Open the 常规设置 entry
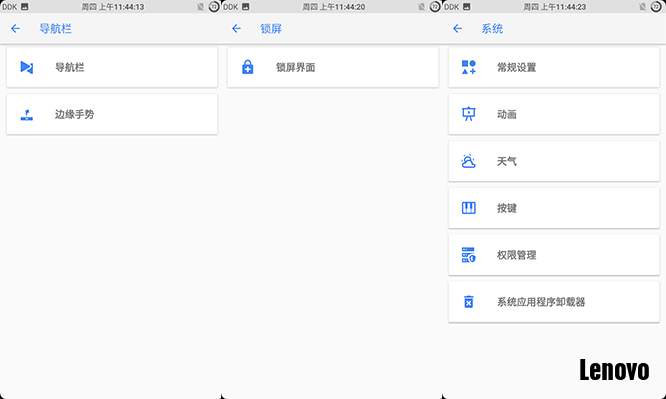The width and height of the screenshot is (666, 399). [x=554, y=67]
